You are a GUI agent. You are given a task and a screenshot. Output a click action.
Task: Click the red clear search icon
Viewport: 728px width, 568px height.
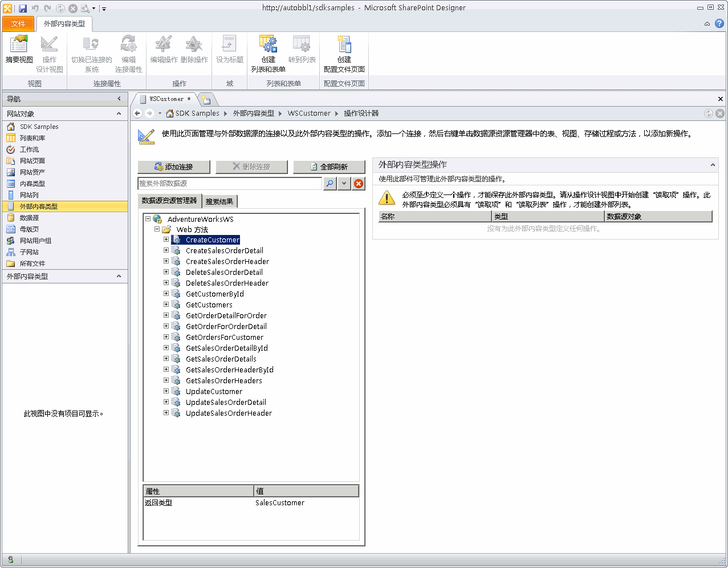point(359,184)
